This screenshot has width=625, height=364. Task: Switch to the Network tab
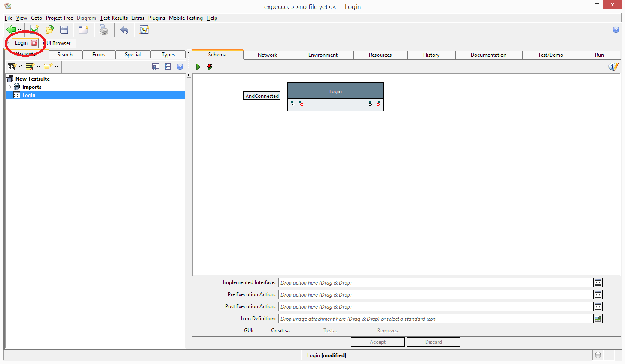coord(267,55)
